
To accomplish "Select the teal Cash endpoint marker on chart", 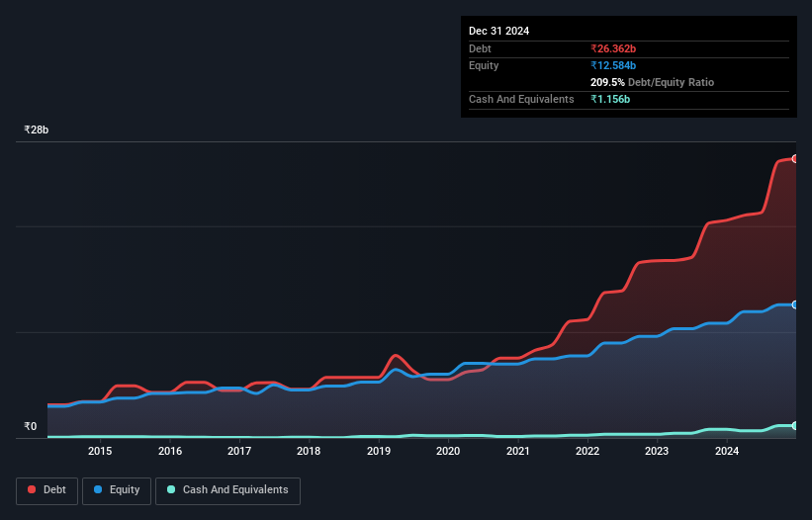I will point(795,426).
